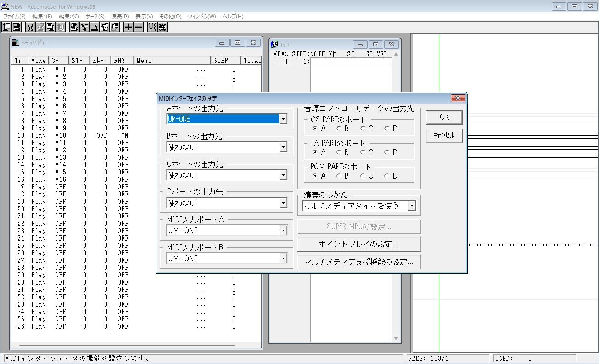This screenshot has height=364, width=599.
Task: Click the save floppy disk toolbar icon
Action: (x=17, y=27)
